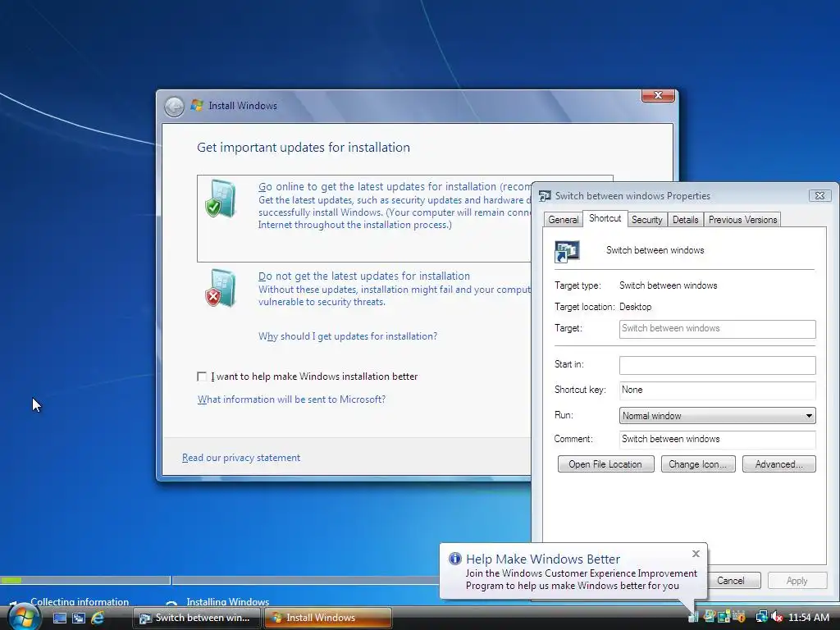Click Change Icon button
The image size is (840, 630).
click(697, 464)
